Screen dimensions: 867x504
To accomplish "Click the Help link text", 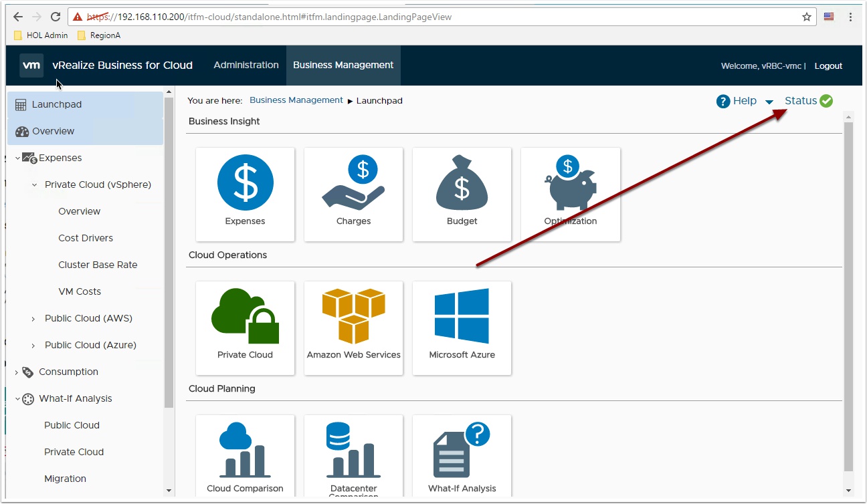I will 745,101.
